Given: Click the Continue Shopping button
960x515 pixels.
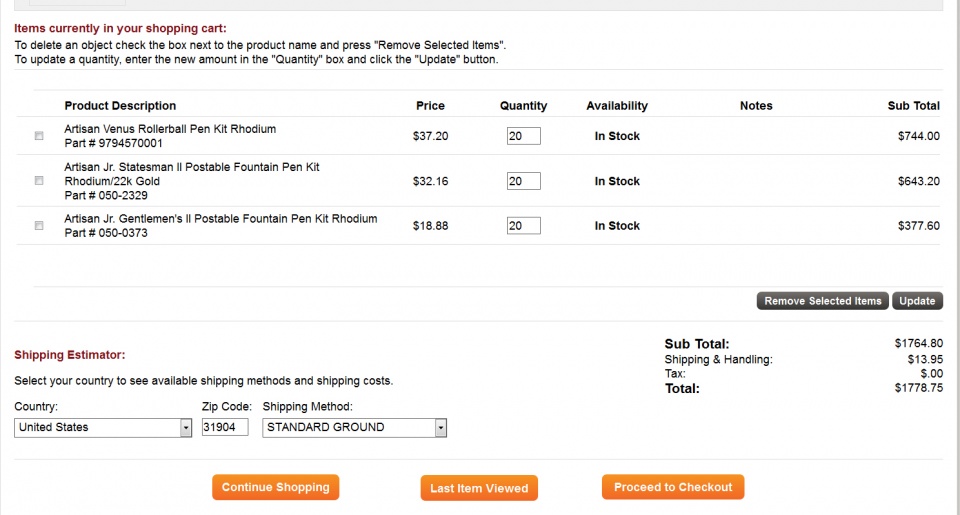Looking at the screenshot, I should 275,487.
